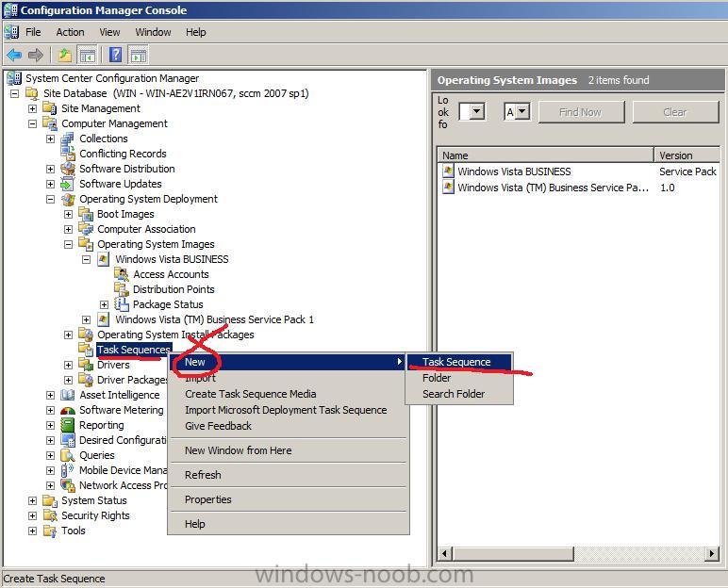Click the Find Now button
This screenshot has height=588, width=728.
click(581, 112)
